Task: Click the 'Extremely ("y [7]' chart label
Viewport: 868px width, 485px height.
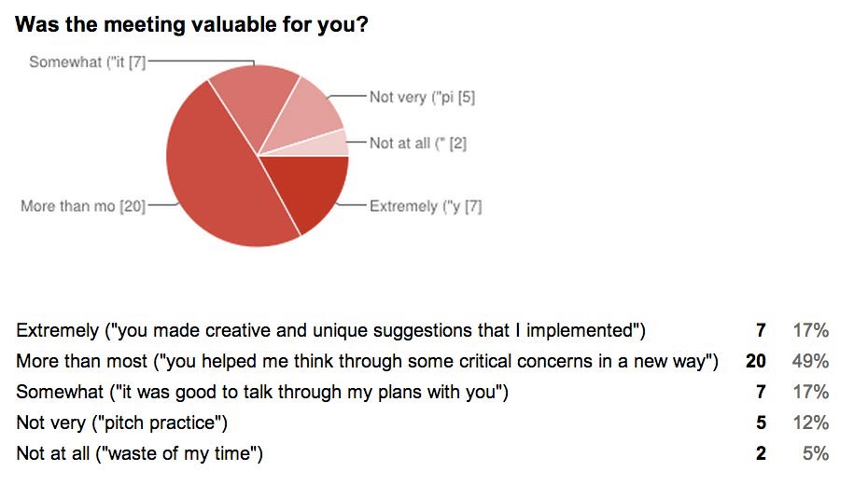Action: click(x=426, y=206)
